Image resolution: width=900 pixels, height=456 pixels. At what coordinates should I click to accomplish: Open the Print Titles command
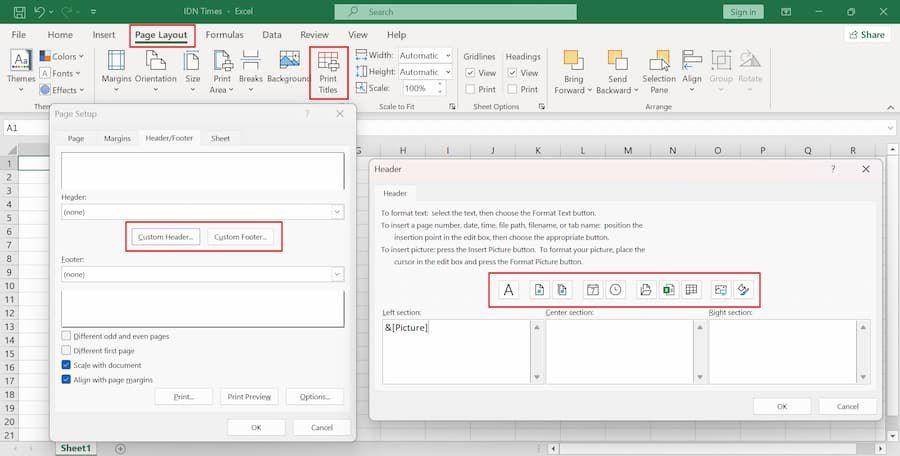click(328, 73)
